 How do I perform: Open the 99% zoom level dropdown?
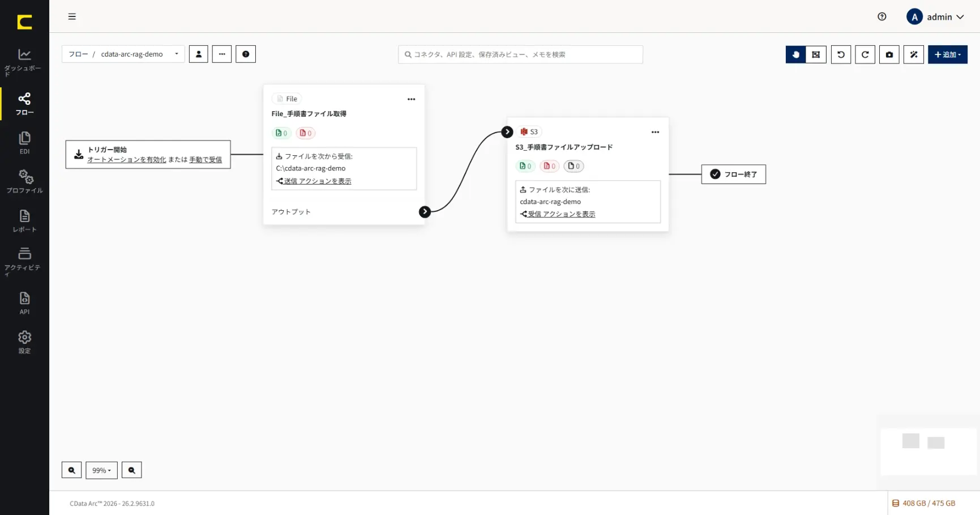click(102, 470)
